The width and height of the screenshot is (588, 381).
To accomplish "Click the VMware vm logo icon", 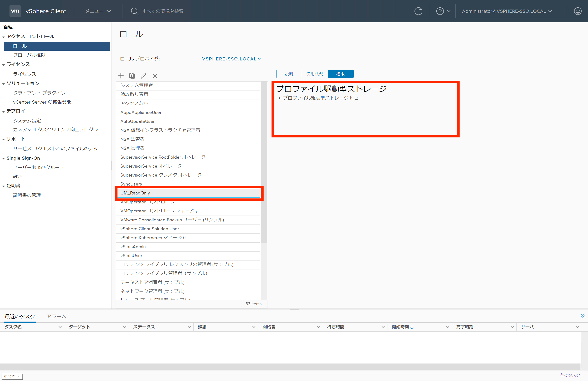I will pos(15,11).
